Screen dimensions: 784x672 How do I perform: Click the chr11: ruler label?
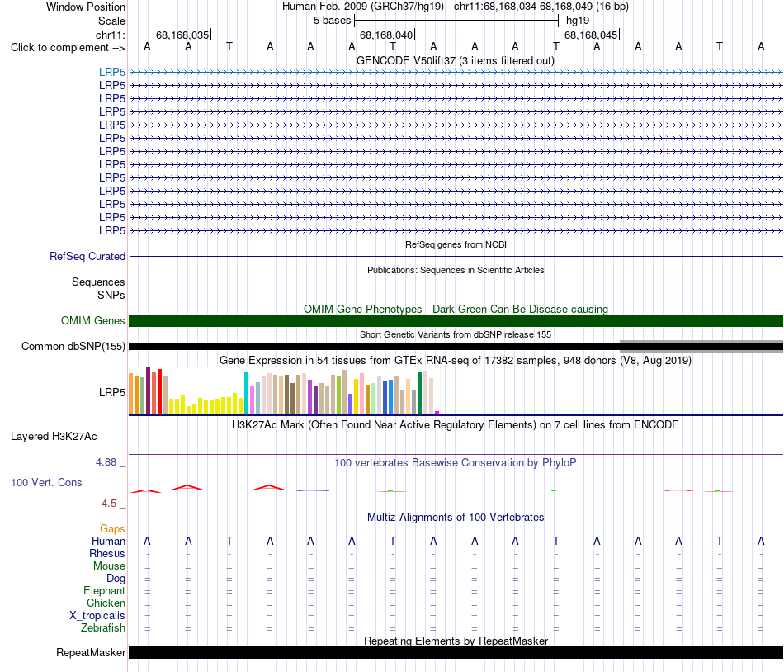[110, 35]
